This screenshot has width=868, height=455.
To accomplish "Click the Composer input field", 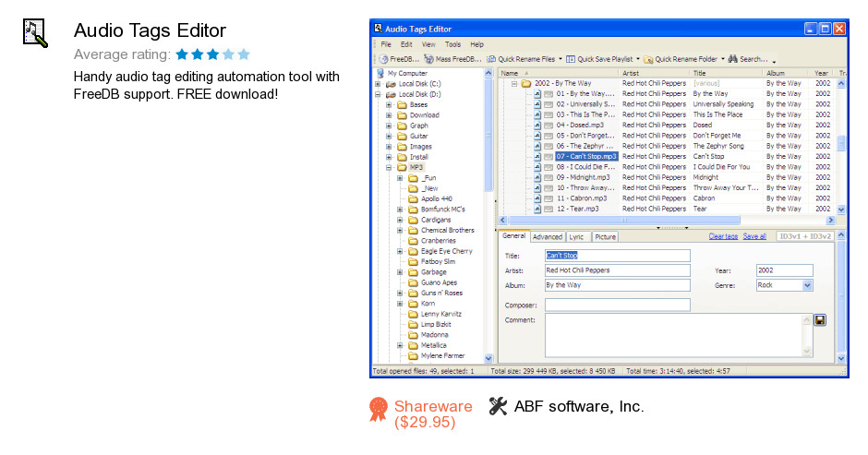I will pos(617,305).
